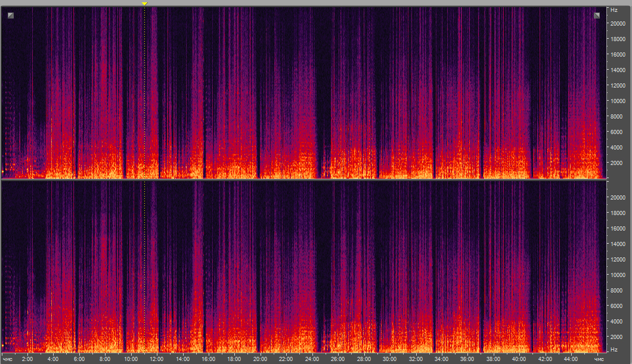Click the left чмс time format label
The image size is (632, 364).
[7, 359]
